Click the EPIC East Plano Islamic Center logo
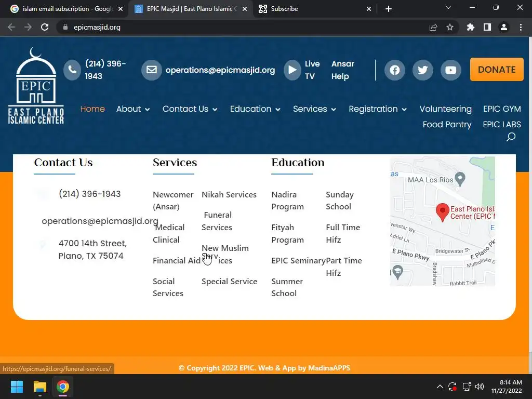This screenshot has width=532, height=399. 36,86
